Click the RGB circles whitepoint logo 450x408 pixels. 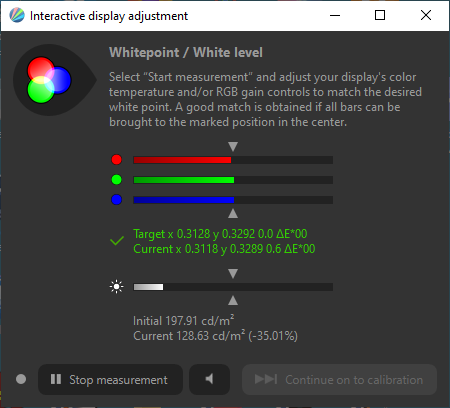pyautogui.click(x=49, y=80)
